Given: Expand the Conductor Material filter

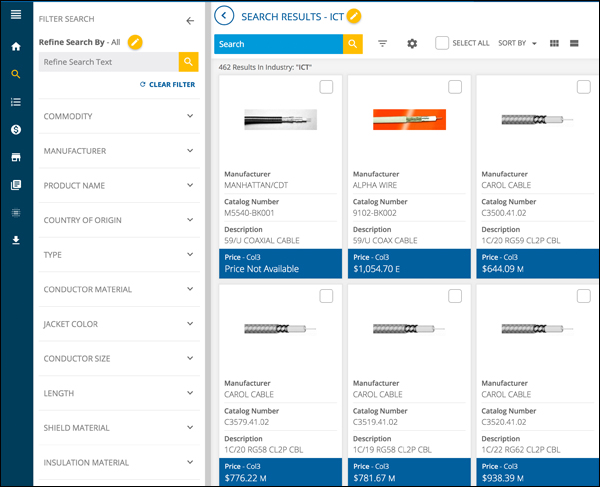Looking at the screenshot, I should click(x=119, y=289).
